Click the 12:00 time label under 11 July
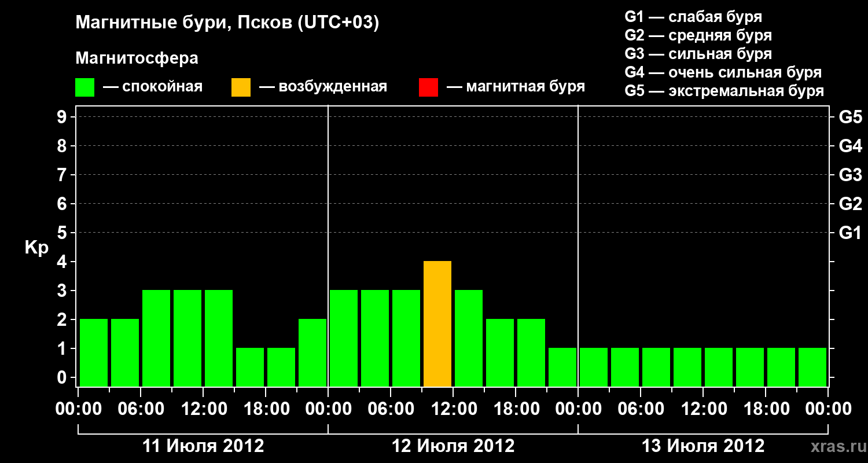 [x=203, y=409]
